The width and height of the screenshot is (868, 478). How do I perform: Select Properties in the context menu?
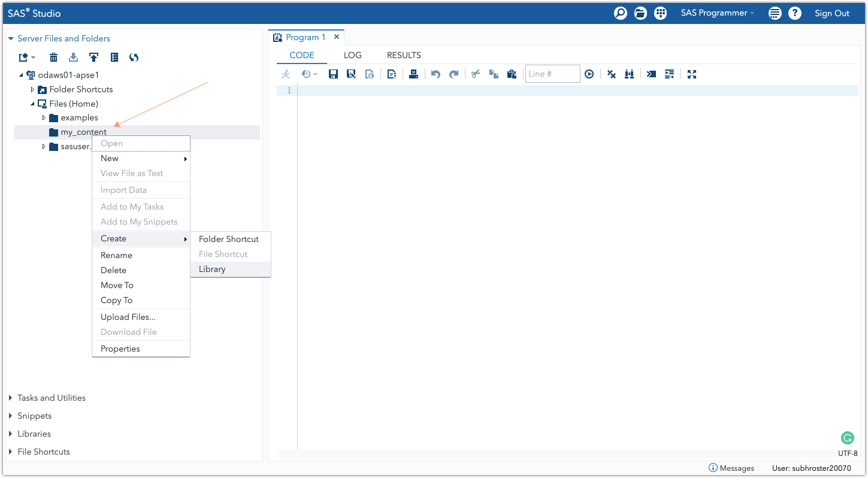pyautogui.click(x=141, y=349)
